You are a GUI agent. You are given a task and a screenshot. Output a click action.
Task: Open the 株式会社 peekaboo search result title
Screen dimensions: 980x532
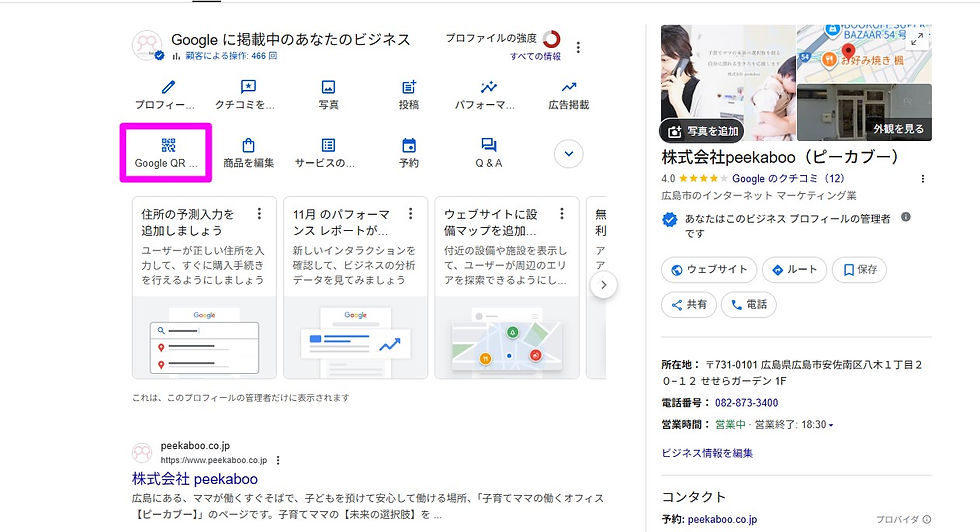194,479
